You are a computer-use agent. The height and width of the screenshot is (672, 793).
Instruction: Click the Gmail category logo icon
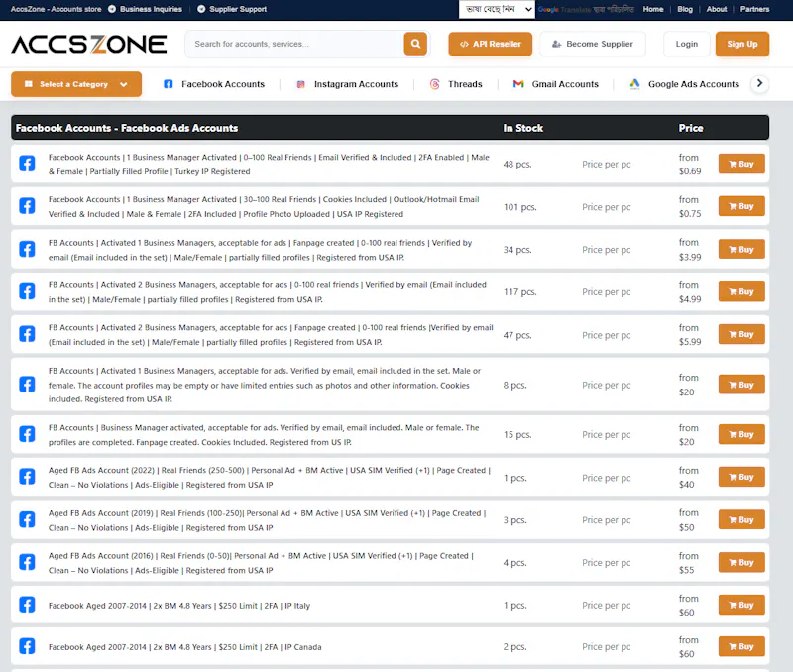pyautogui.click(x=518, y=84)
